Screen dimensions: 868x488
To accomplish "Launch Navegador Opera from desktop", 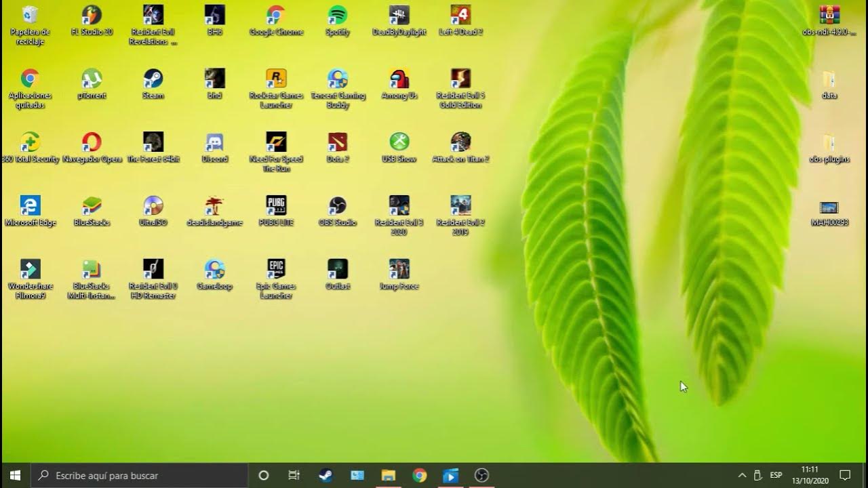I will pos(92,148).
